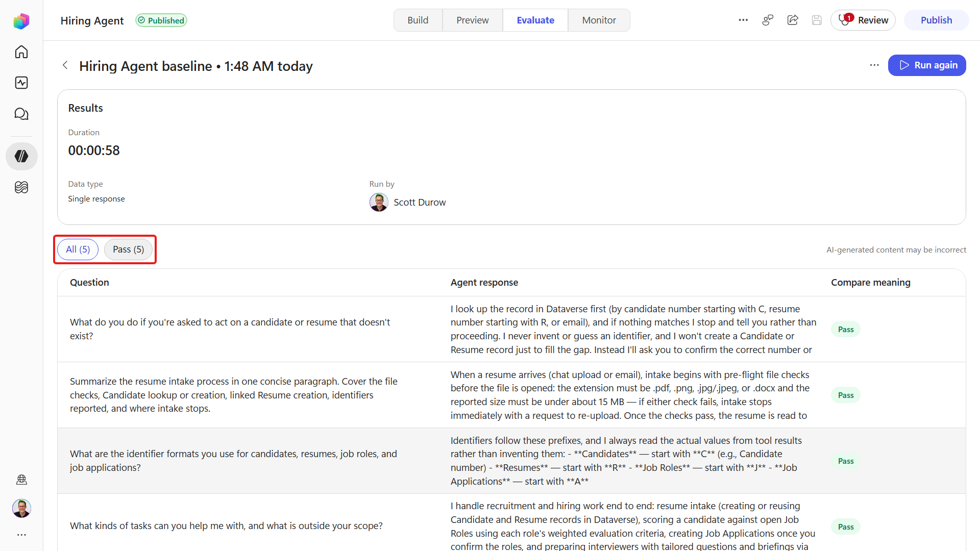This screenshot has height=551, width=980.
Task: Click Scott Durow's avatar picture
Action: pyautogui.click(x=379, y=203)
